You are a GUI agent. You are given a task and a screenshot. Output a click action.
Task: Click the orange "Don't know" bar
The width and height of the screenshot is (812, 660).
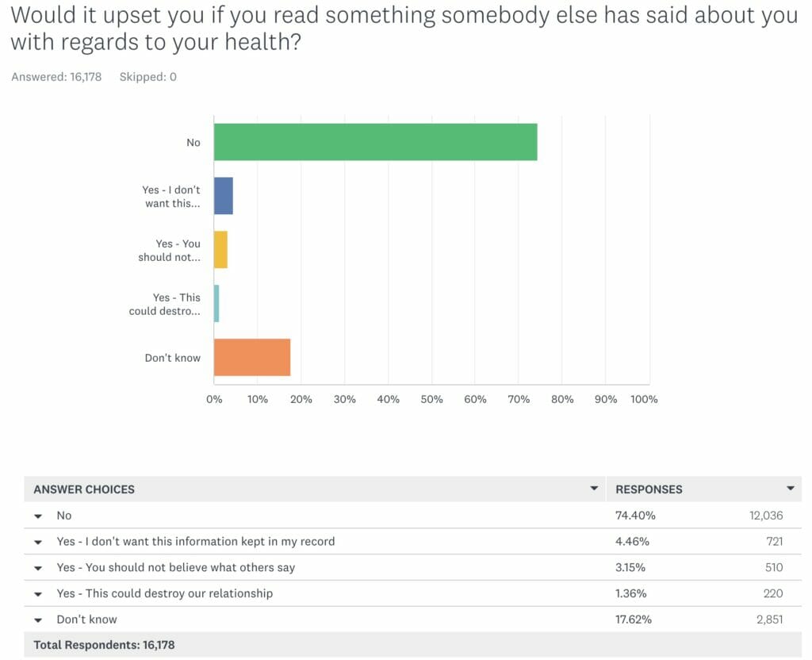252,358
